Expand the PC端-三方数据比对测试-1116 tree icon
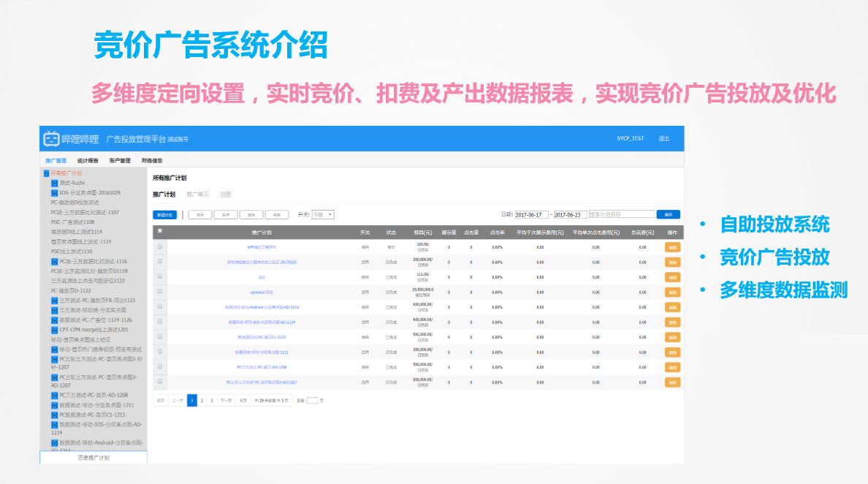The image size is (868, 484). (x=55, y=261)
